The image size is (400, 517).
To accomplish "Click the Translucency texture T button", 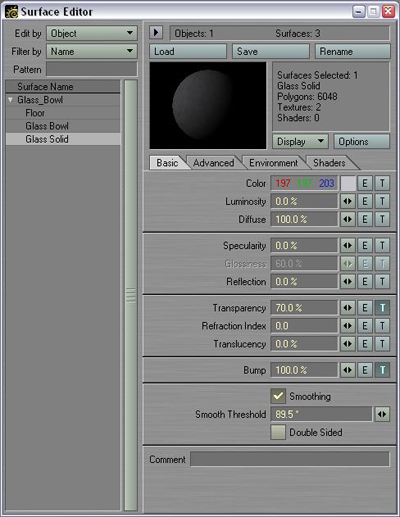I will 382,344.
